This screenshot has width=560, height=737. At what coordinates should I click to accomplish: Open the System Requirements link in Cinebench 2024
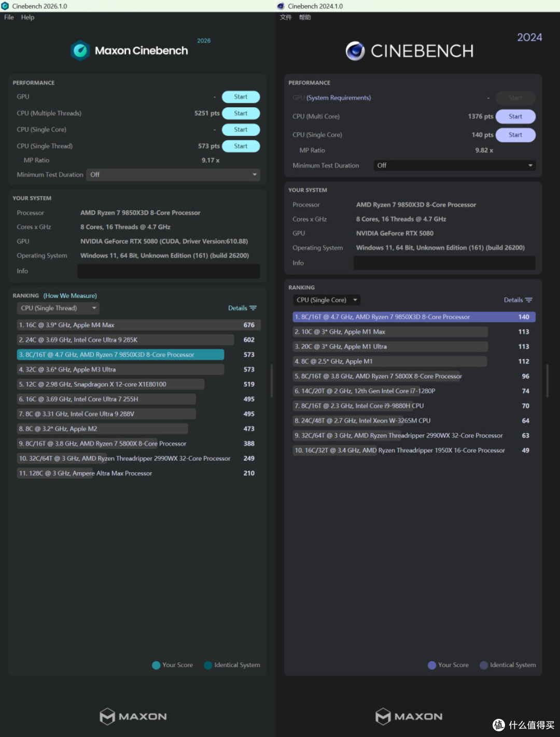click(339, 98)
